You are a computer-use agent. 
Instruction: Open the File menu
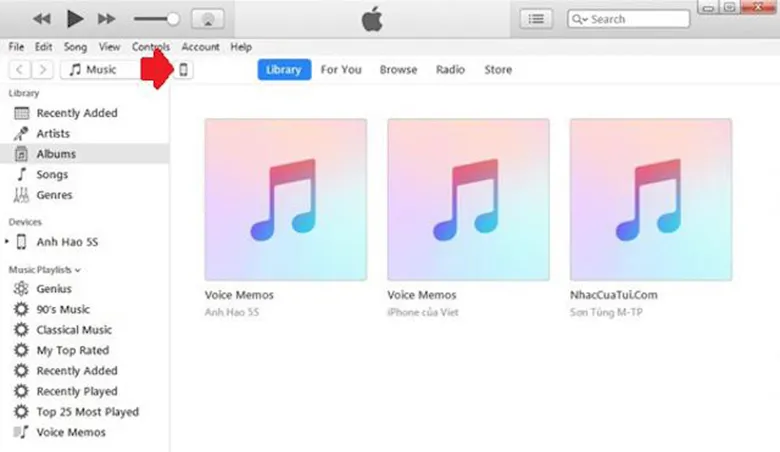pos(16,47)
